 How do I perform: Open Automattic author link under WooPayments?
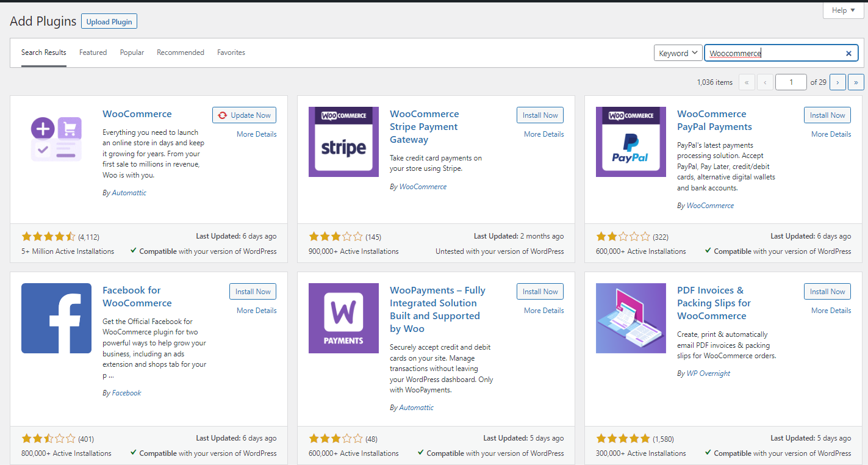coord(417,408)
